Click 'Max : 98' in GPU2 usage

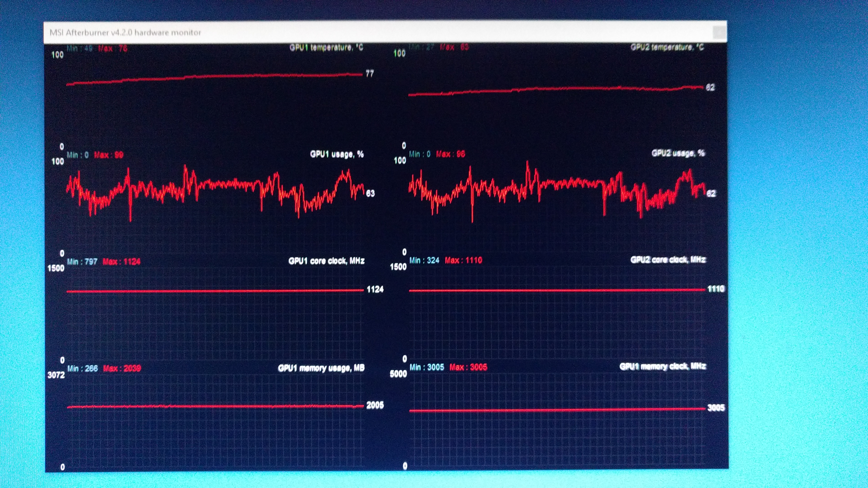[x=451, y=154]
